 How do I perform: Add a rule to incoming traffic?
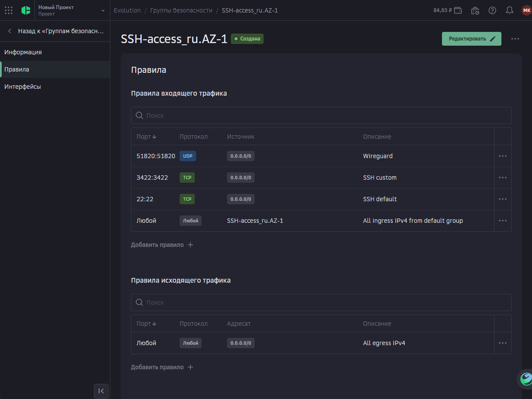(x=162, y=245)
